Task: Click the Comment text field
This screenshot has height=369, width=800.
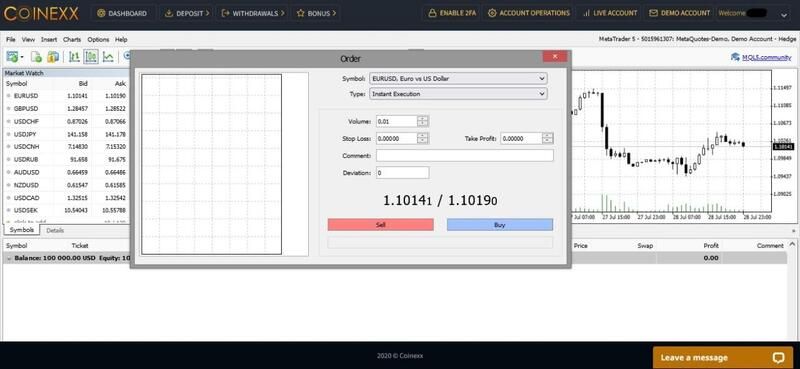Action: tap(465, 155)
